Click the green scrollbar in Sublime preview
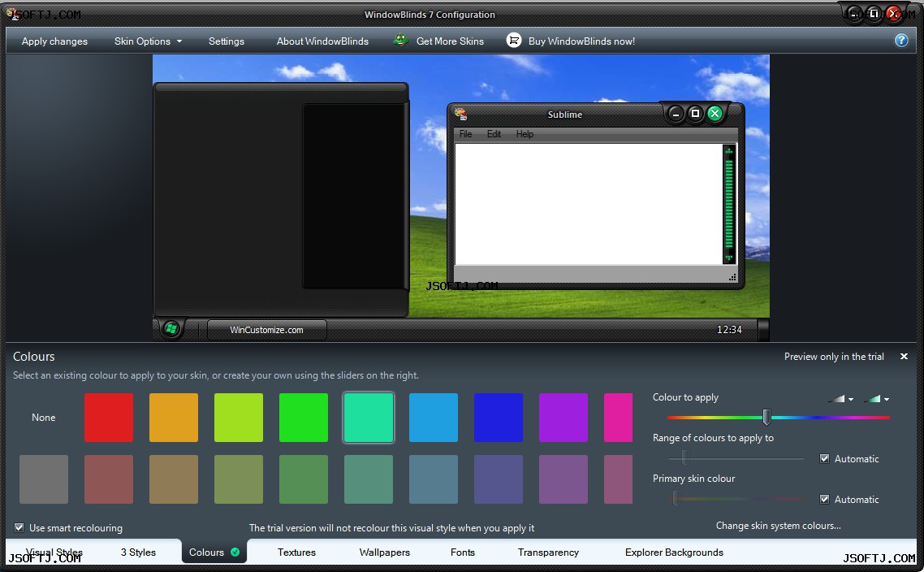Image resolution: width=924 pixels, height=572 pixels. [x=729, y=204]
